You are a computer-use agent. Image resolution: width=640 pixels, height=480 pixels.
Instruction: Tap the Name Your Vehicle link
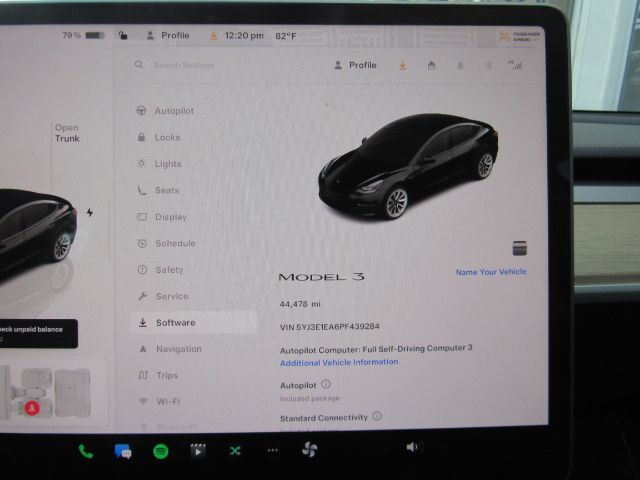pyautogui.click(x=490, y=272)
